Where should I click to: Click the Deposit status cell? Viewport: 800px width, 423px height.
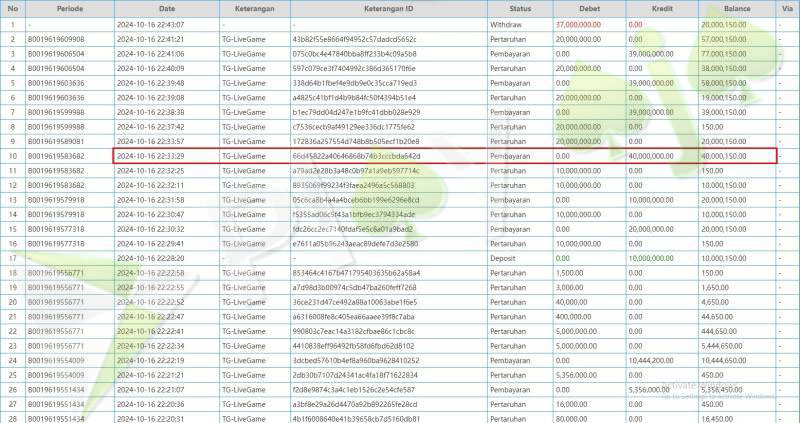pyautogui.click(x=504, y=259)
